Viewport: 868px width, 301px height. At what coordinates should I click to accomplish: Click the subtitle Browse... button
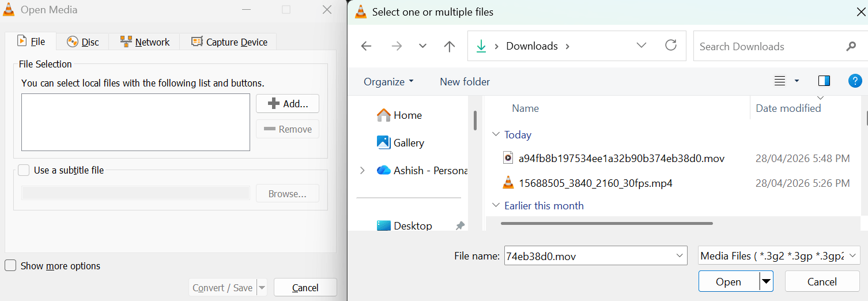tap(288, 194)
